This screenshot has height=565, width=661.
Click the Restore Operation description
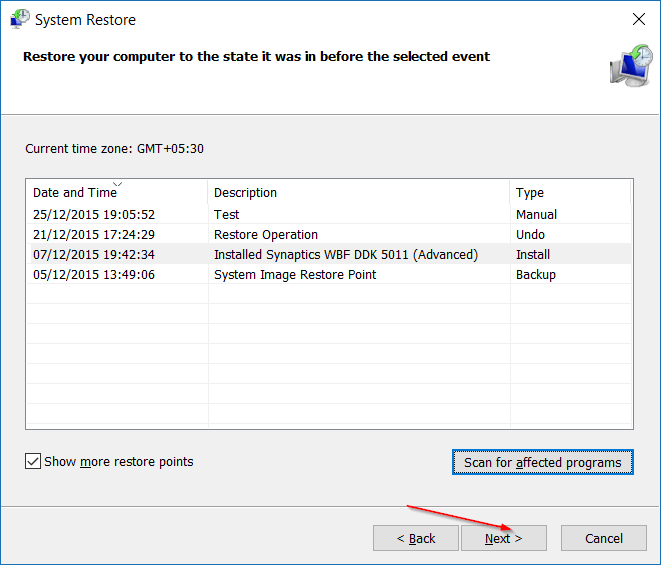point(266,234)
